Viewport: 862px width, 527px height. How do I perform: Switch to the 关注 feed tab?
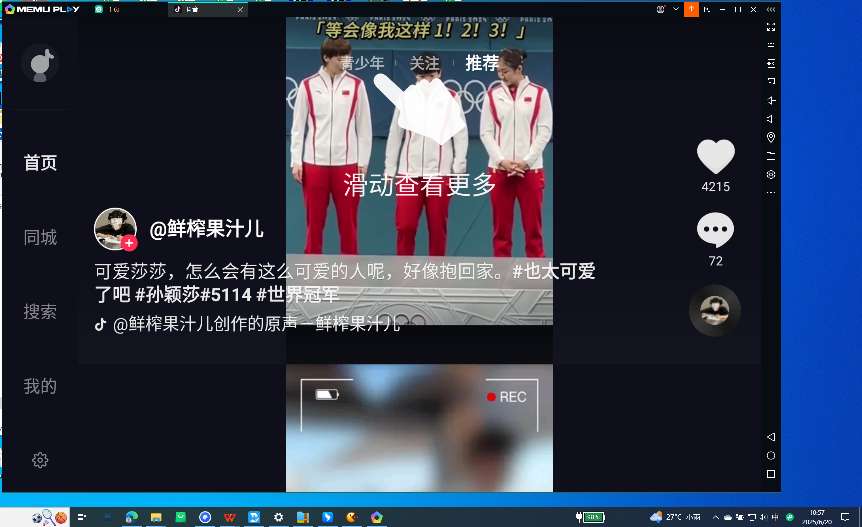pos(424,63)
